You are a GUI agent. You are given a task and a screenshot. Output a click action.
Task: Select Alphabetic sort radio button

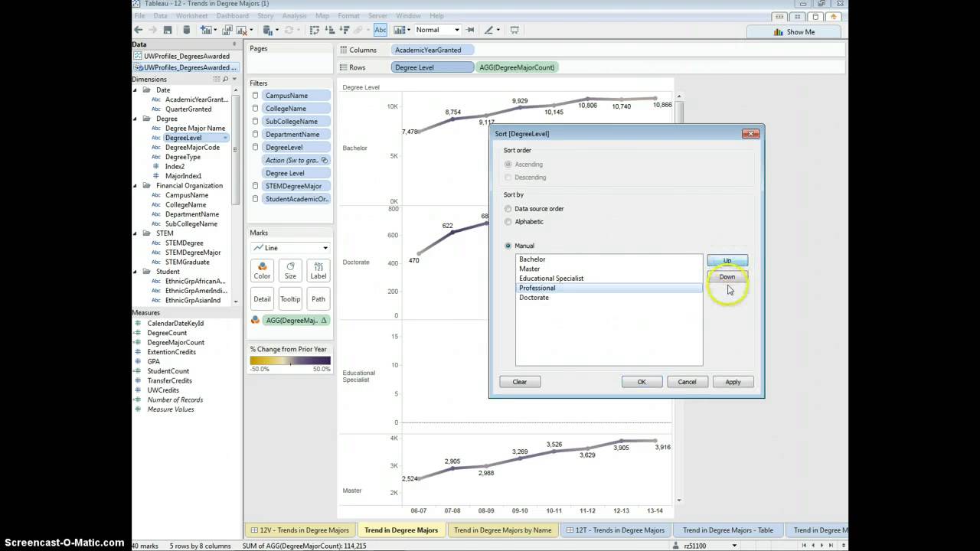tap(508, 221)
